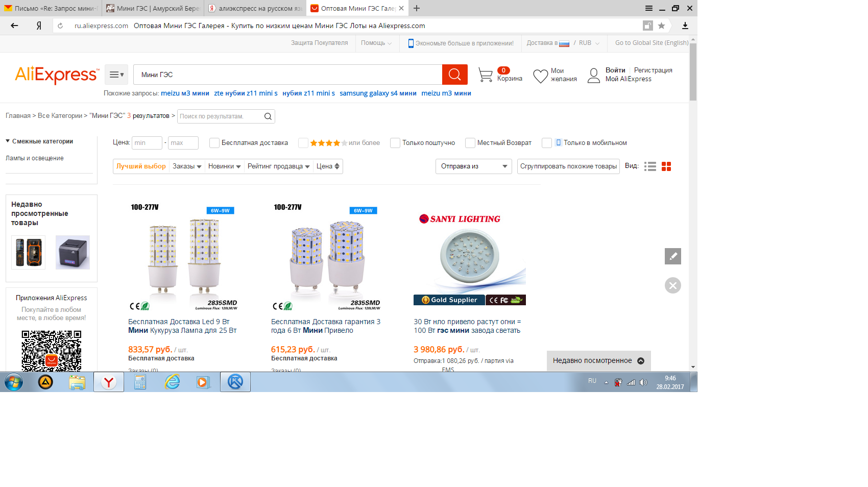
Task: Launch Yandex Browser from taskbar
Action: (x=109, y=382)
